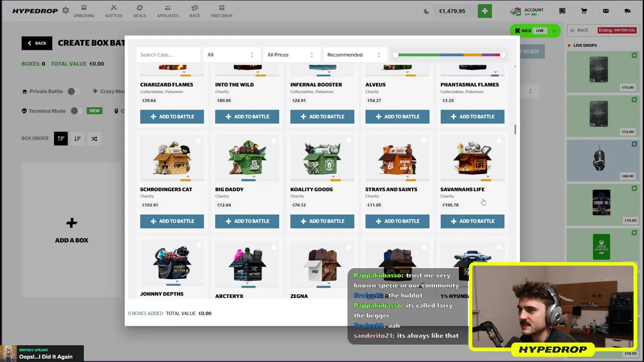
Task: Select descending box order icon
Action: (77, 138)
